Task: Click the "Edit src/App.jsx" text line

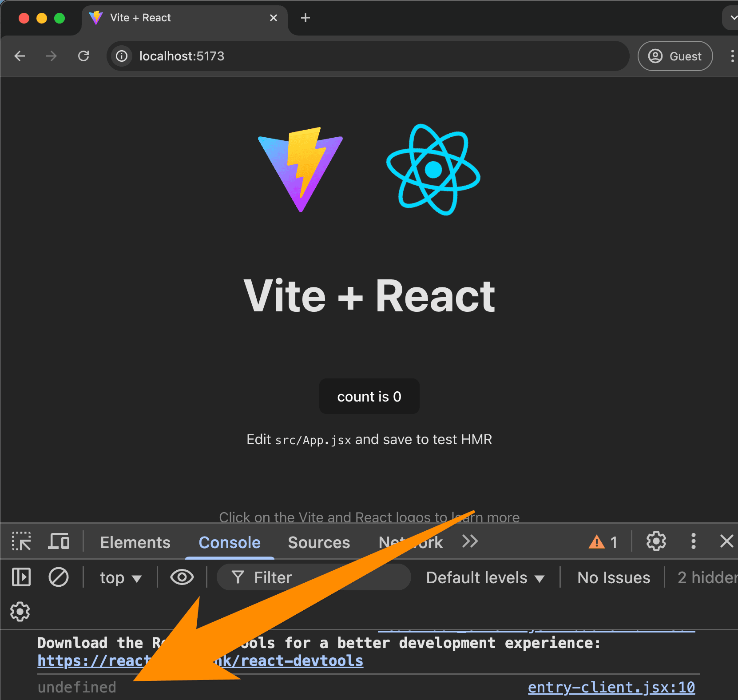Action: [x=369, y=440]
